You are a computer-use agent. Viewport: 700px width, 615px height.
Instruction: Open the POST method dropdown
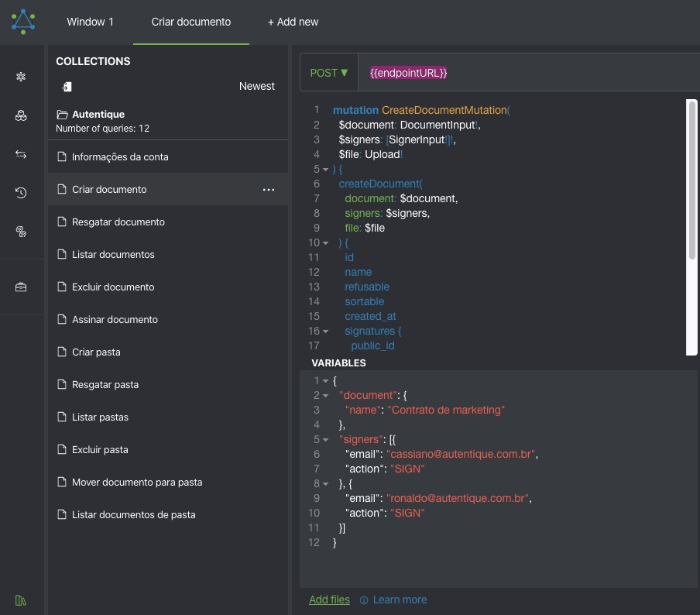pos(329,73)
